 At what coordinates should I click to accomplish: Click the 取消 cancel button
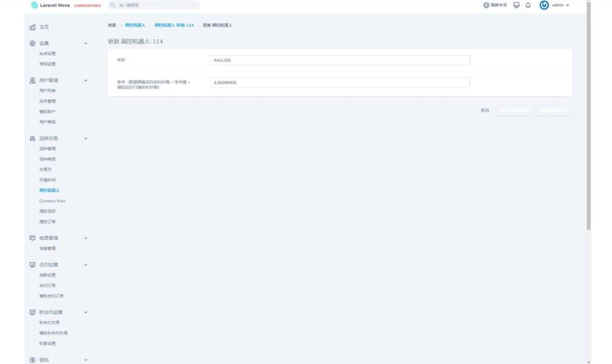click(485, 110)
